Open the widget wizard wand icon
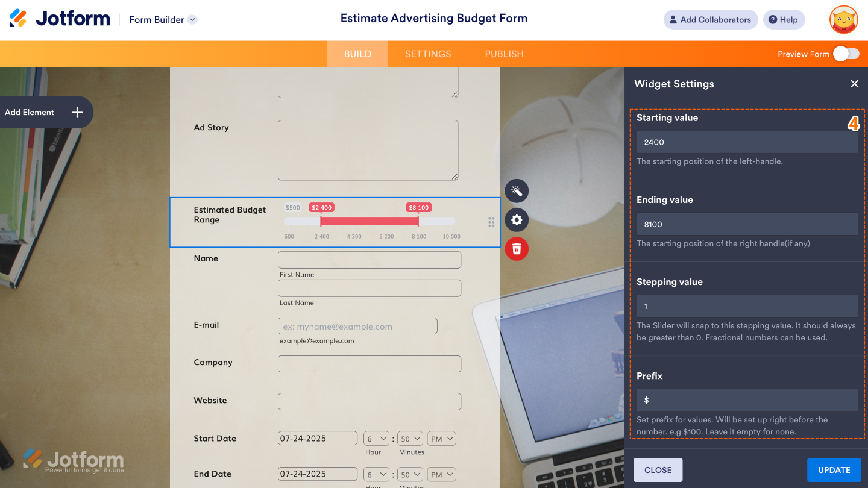The height and width of the screenshot is (488, 868). [517, 190]
